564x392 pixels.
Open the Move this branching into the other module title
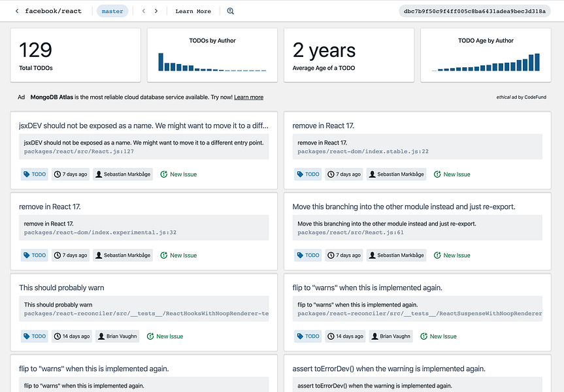point(404,206)
